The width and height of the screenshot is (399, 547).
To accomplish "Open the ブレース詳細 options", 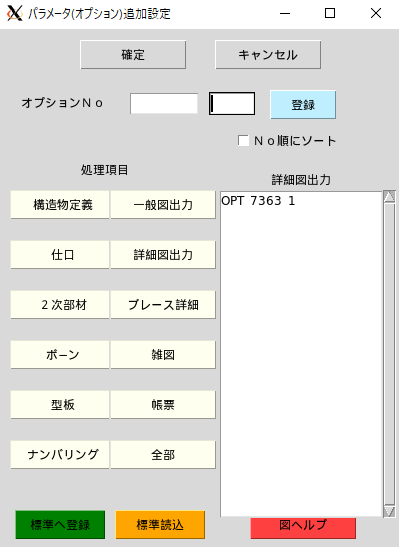I will (x=163, y=305).
